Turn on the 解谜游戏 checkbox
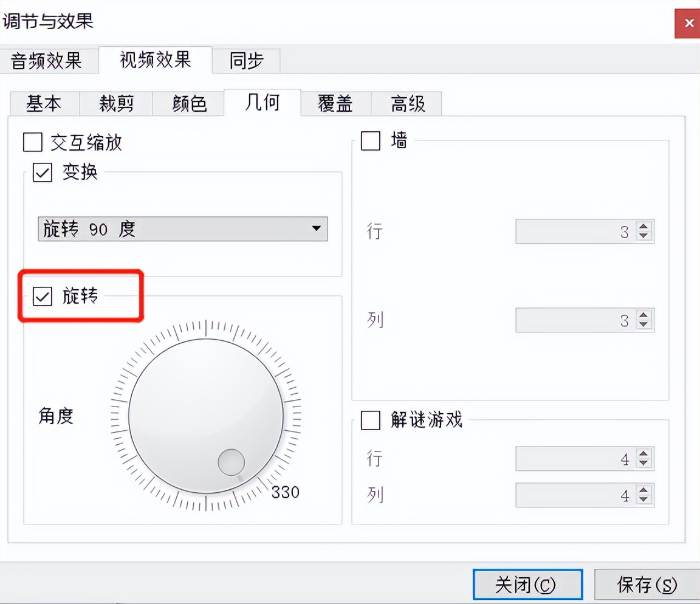Image resolution: width=700 pixels, height=604 pixels. tap(371, 420)
